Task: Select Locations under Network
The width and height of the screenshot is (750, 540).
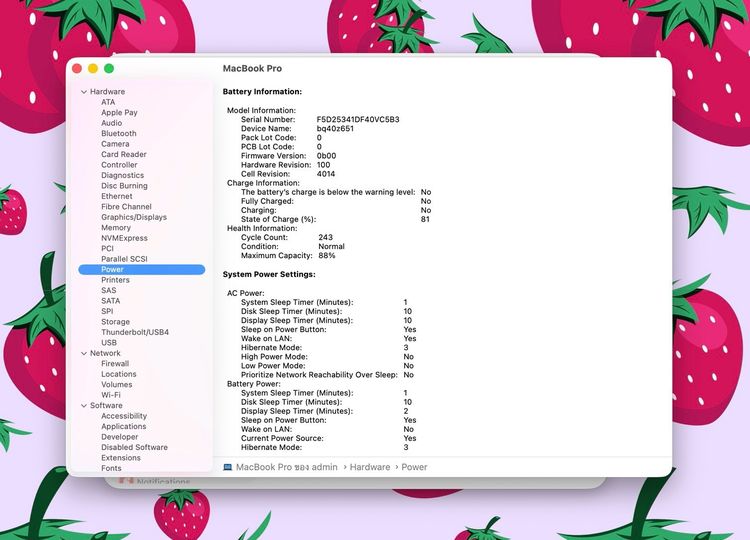Action: point(119,375)
